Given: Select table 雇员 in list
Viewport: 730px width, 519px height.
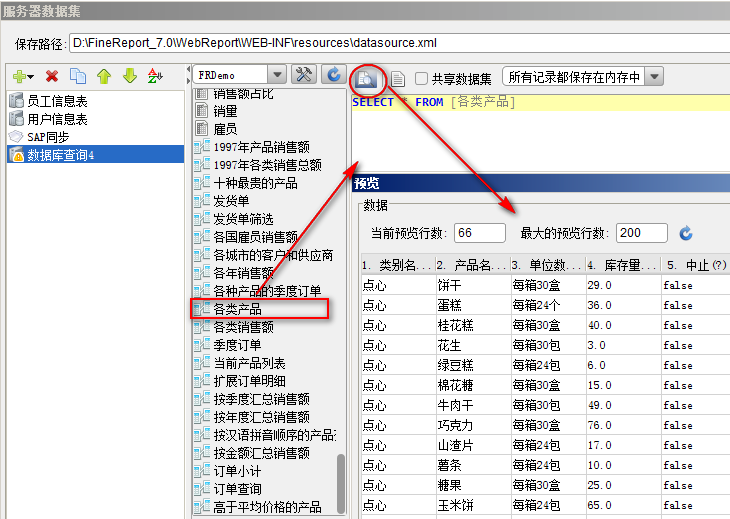Looking at the screenshot, I should click(x=265, y=129).
